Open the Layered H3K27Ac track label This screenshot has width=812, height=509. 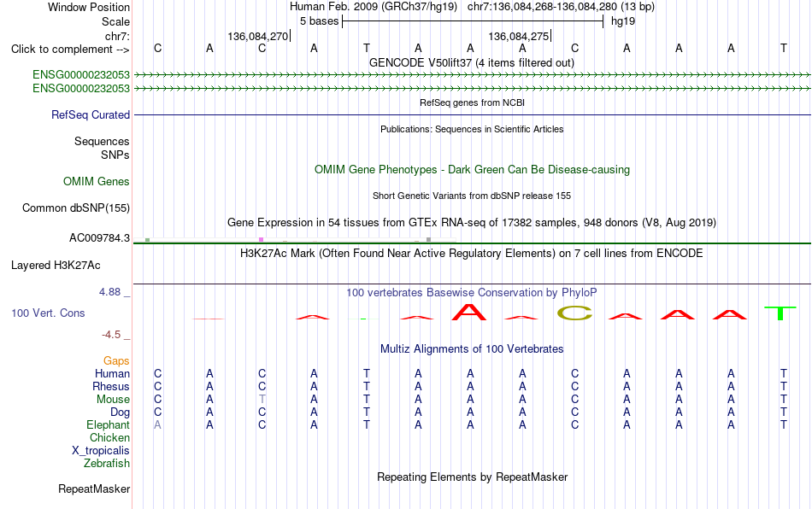pos(56,266)
